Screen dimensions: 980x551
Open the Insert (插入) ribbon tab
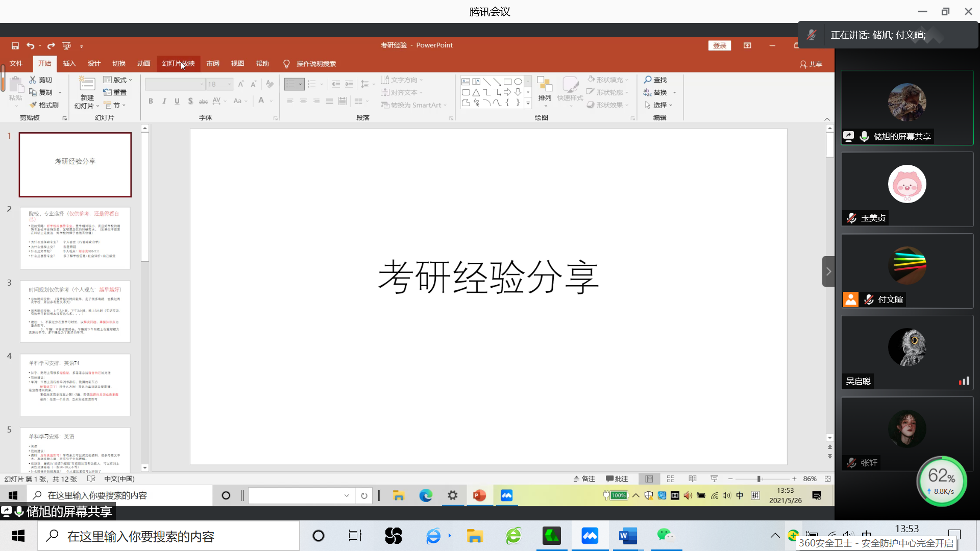click(x=69, y=64)
